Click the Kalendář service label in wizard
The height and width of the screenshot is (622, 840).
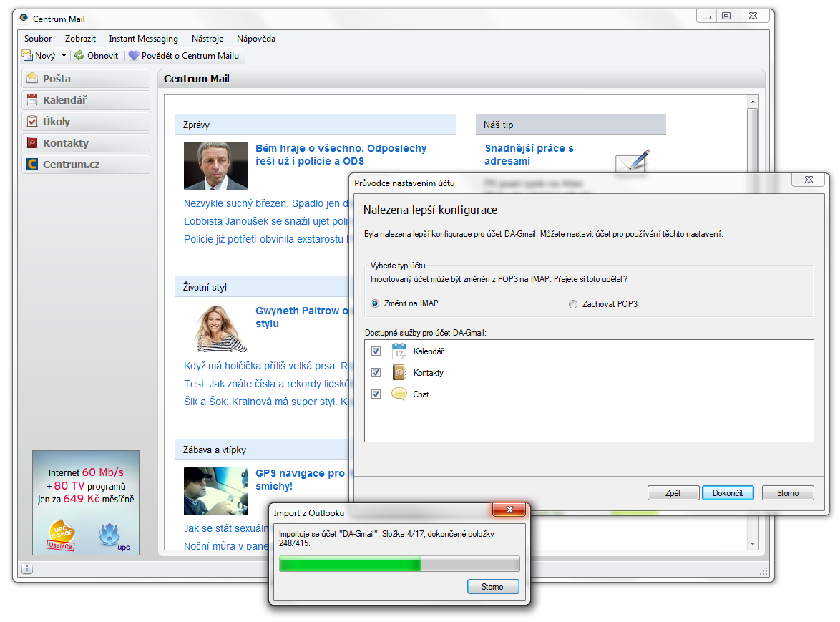tap(429, 351)
